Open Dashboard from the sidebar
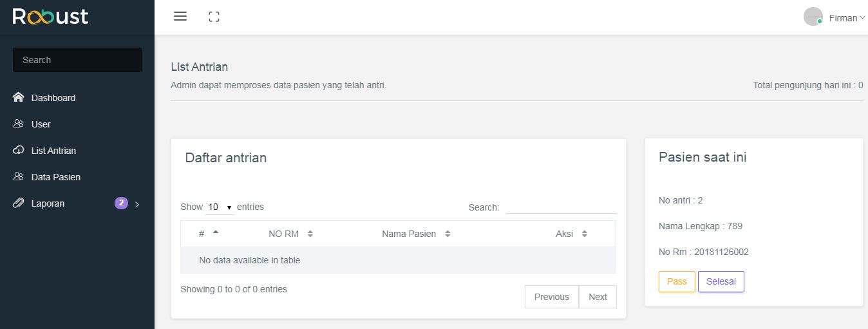Screen dimensions: 868x329 [x=53, y=98]
